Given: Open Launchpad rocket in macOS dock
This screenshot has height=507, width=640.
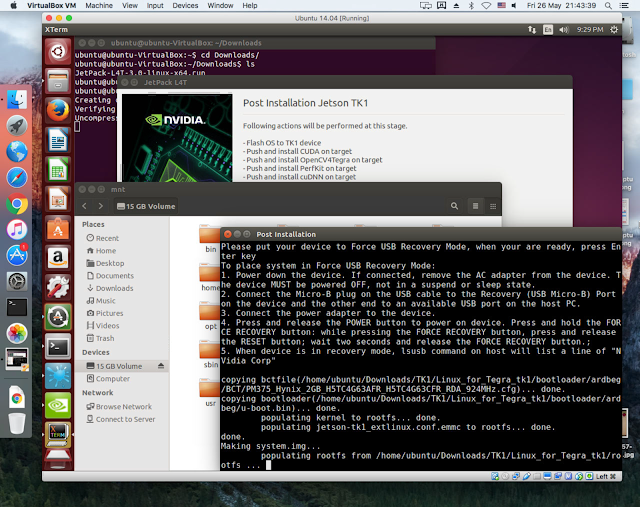Looking at the screenshot, I should (17, 126).
